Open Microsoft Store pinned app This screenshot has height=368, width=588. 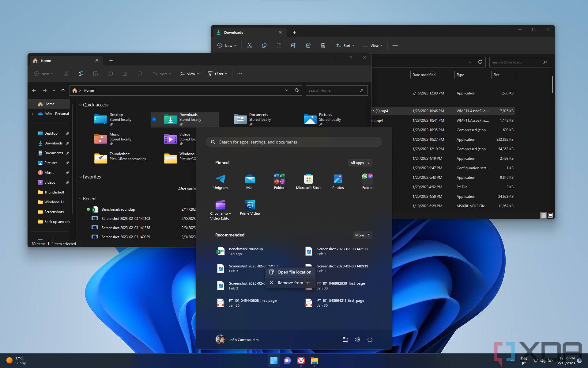click(x=309, y=182)
